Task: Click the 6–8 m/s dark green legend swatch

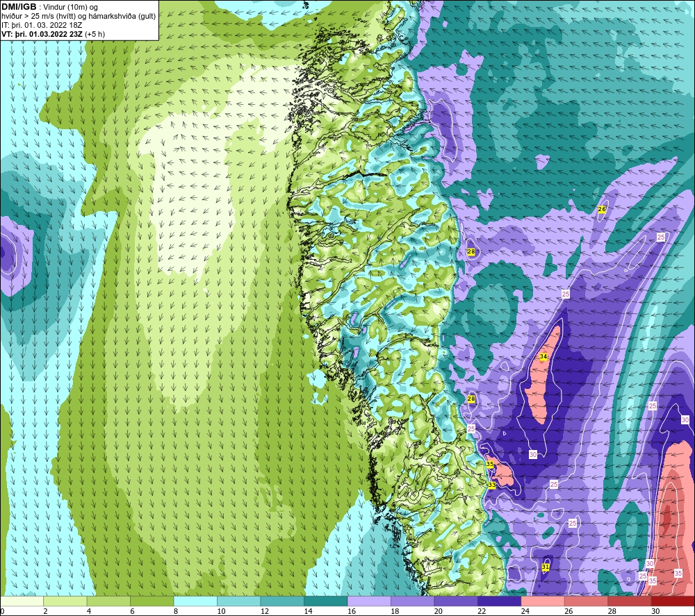Action: pos(152,601)
